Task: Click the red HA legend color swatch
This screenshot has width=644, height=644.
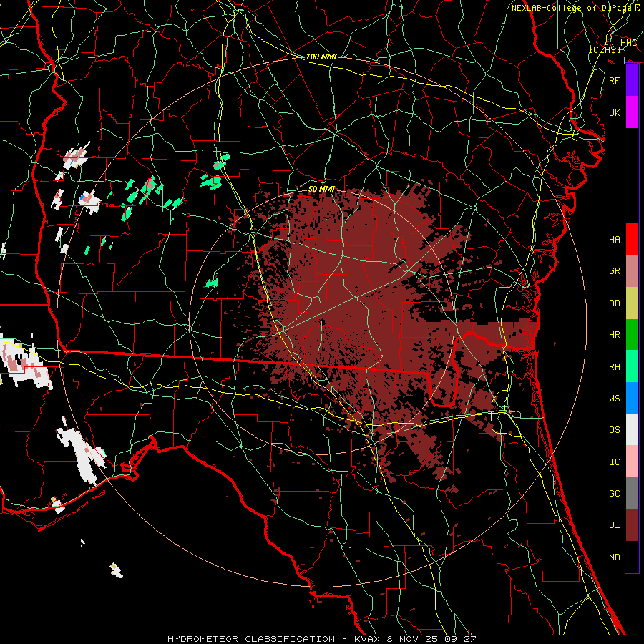Action: point(632,239)
